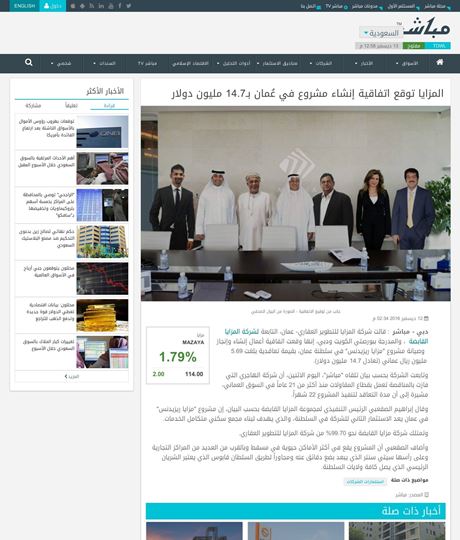
Task: Expand the أدوات التحليل navigation menu
Action: click(x=234, y=63)
